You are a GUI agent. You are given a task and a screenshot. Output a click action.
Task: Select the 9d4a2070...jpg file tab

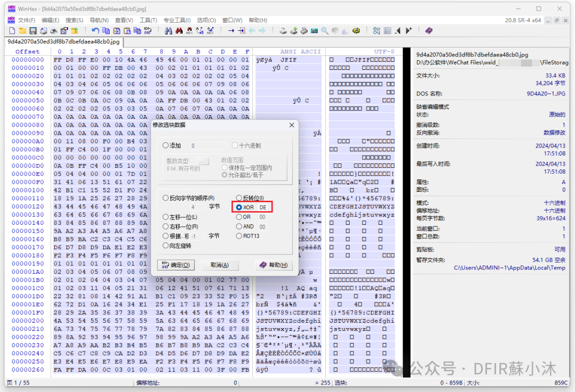coord(64,42)
